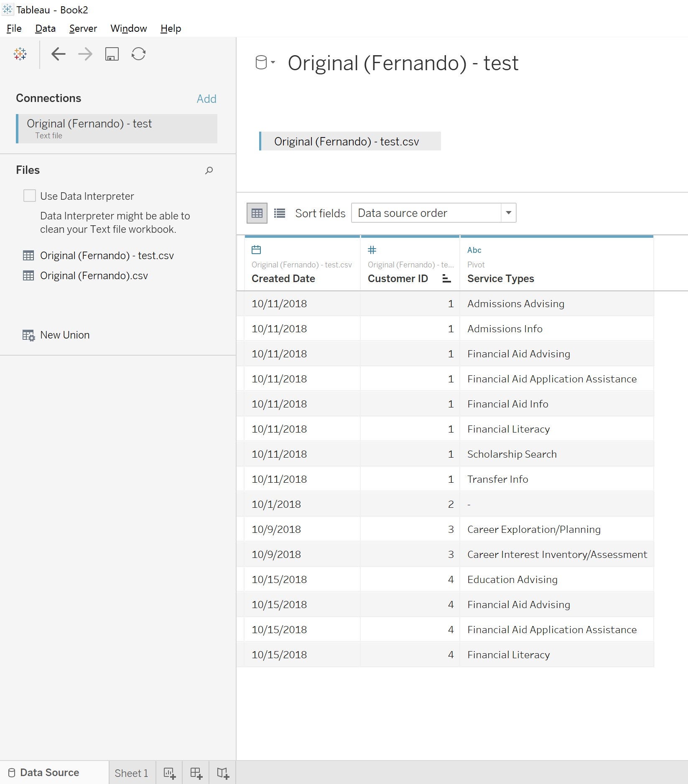Go back using the left arrow icon
This screenshot has height=784, width=688.
59,54
